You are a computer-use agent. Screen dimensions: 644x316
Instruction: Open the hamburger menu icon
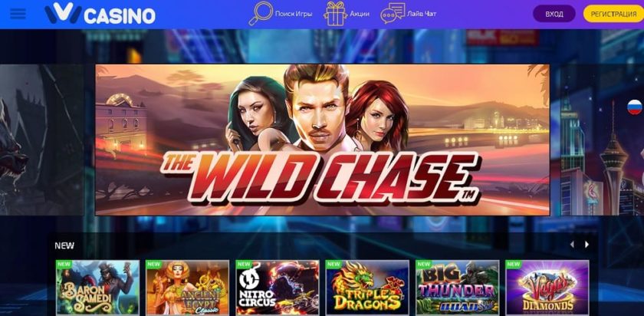click(18, 14)
